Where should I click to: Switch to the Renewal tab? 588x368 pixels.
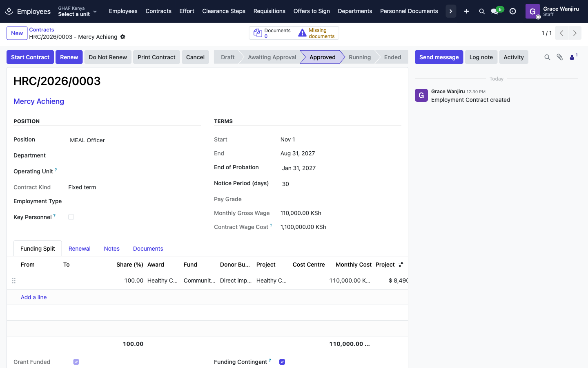(x=79, y=249)
